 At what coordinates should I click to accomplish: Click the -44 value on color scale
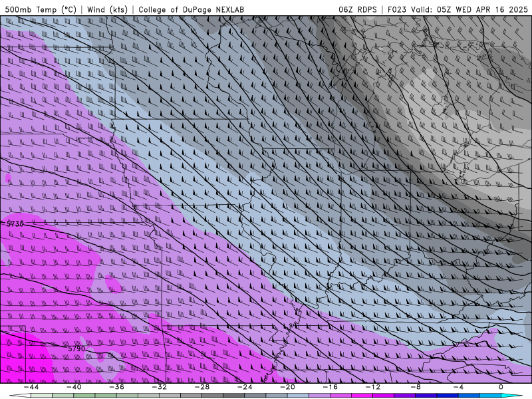tap(31, 387)
